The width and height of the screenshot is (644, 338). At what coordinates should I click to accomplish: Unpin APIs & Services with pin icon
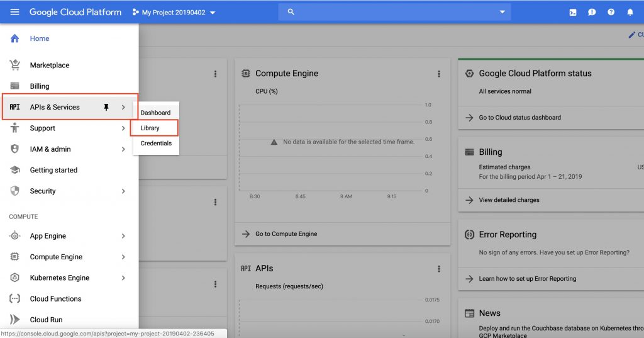[x=106, y=107]
